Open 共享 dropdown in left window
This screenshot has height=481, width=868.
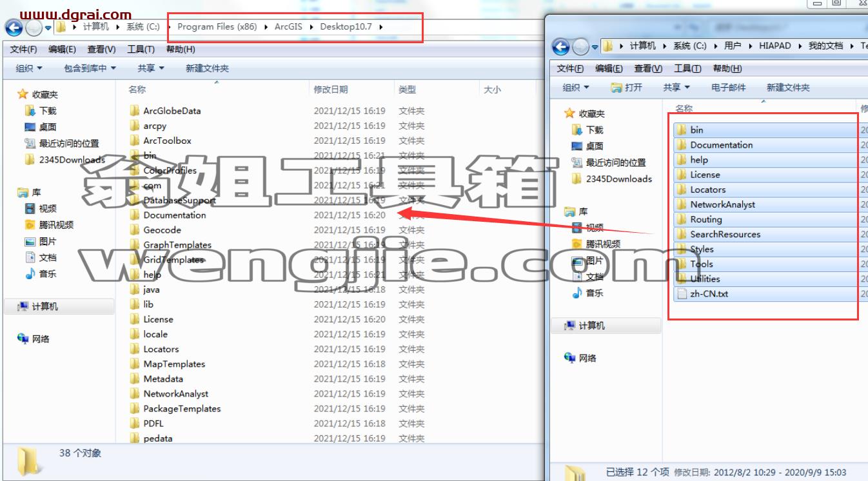[151, 68]
